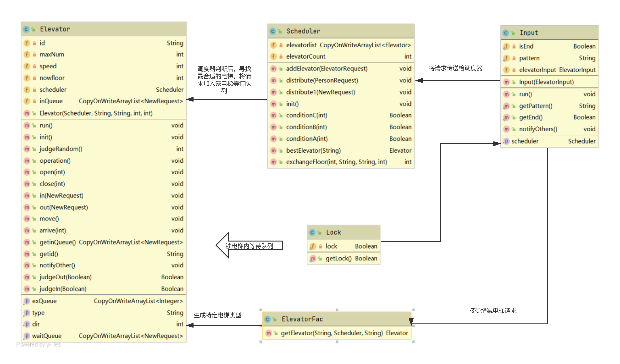Viewport: 620px width, 364px height.
Task: Click the field icon beside elevatorCount
Action: point(273,57)
